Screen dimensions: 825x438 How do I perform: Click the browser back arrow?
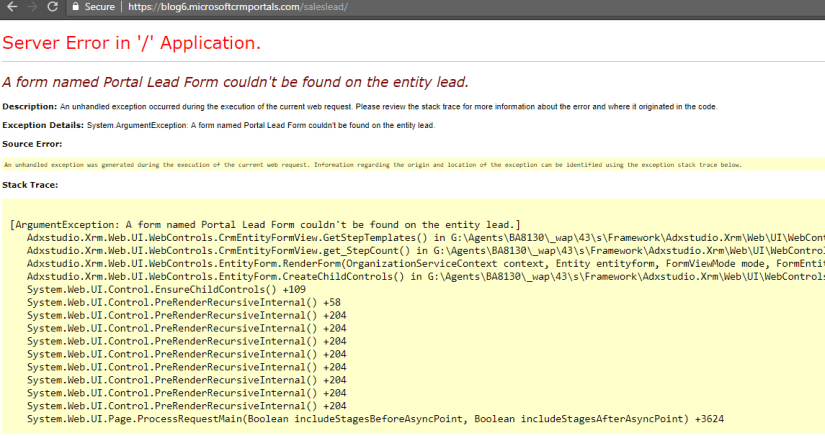coord(12,7)
